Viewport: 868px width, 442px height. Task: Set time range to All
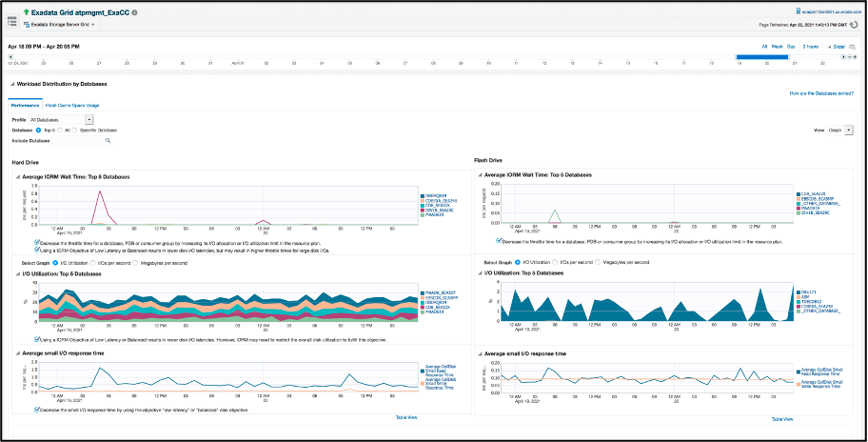click(764, 47)
